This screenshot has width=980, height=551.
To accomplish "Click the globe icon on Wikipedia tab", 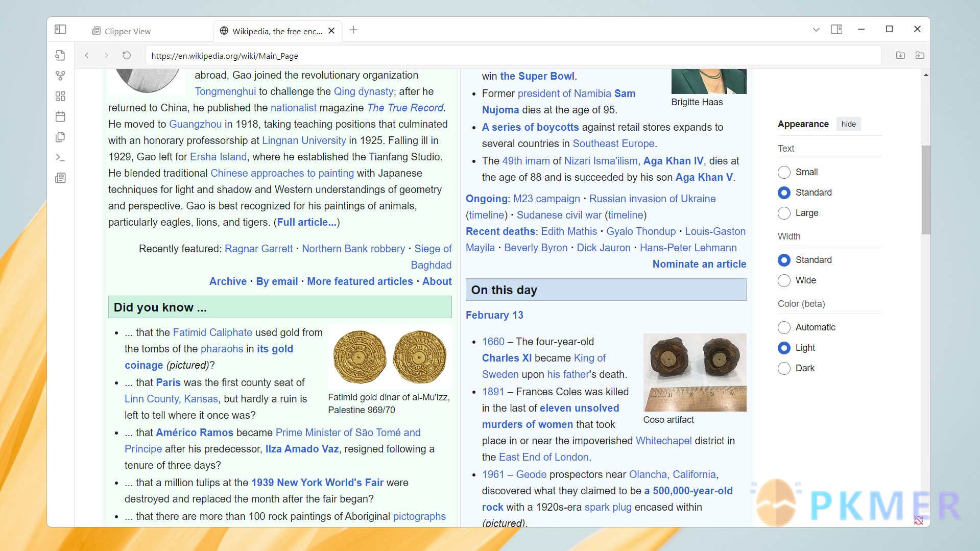I will click(x=224, y=31).
